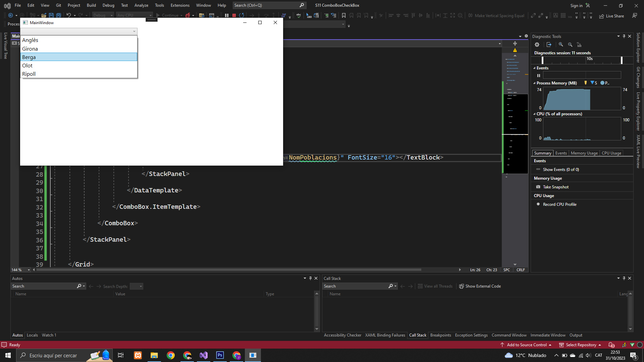Zoom in on the diagnostics timeline

pyautogui.click(x=561, y=45)
